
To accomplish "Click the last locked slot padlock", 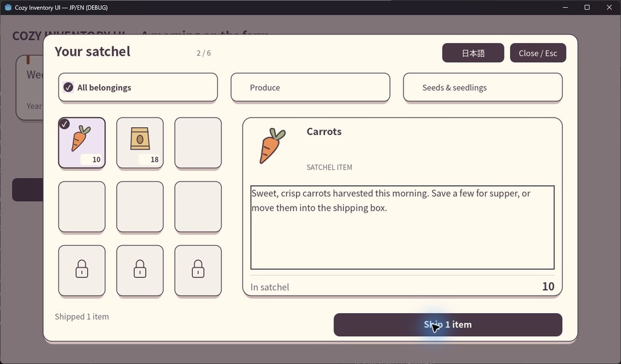I will coord(198,269).
